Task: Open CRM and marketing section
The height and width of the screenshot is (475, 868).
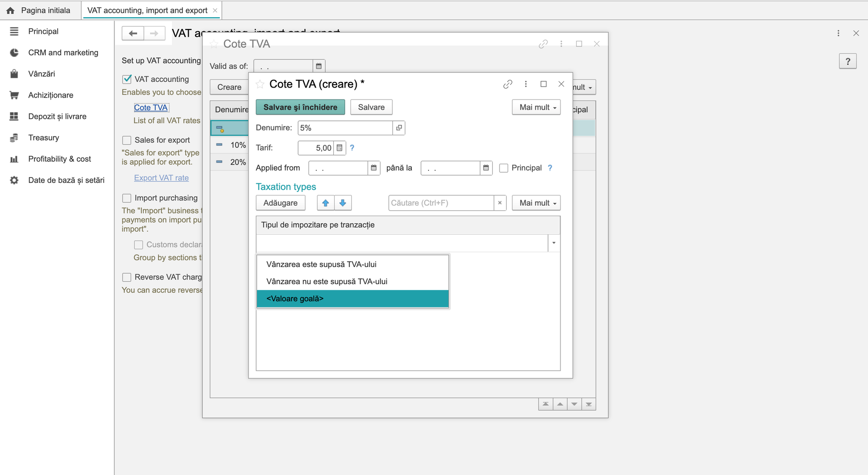Action: [x=63, y=53]
